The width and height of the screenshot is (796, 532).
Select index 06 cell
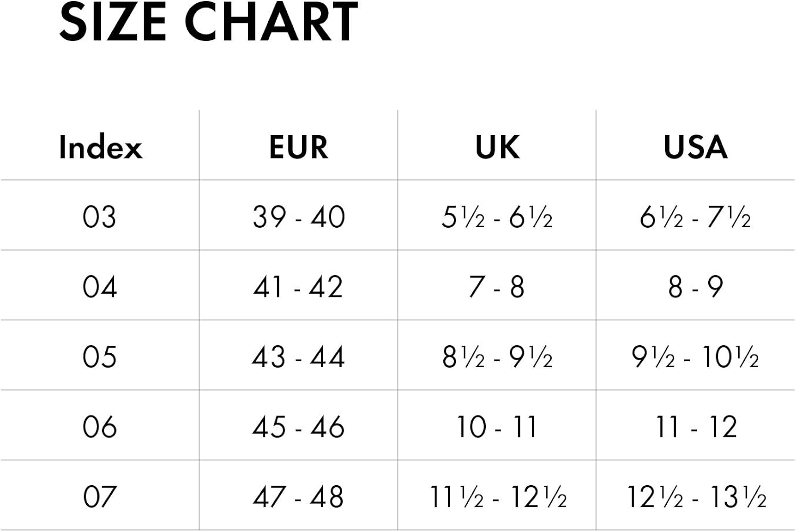(99, 427)
